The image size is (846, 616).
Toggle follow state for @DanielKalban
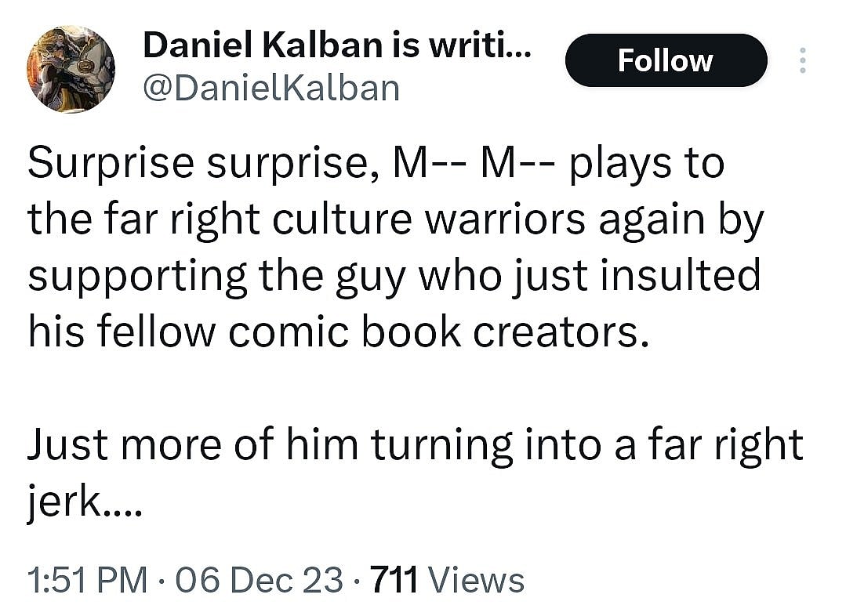(666, 60)
